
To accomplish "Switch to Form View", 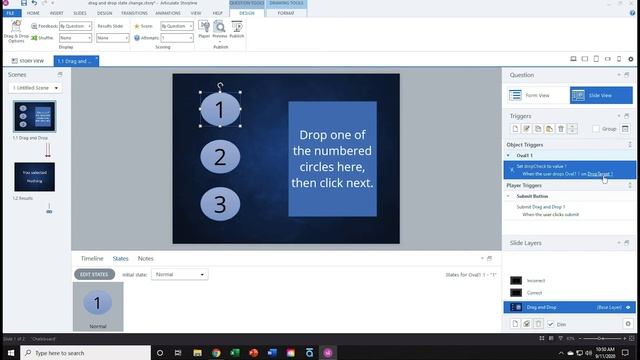I will pos(537,95).
